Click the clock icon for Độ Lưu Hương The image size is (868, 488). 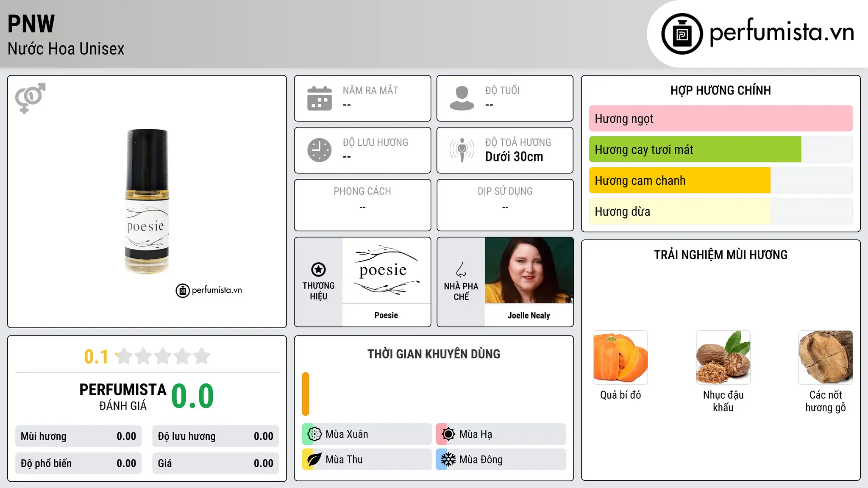pyautogui.click(x=320, y=150)
